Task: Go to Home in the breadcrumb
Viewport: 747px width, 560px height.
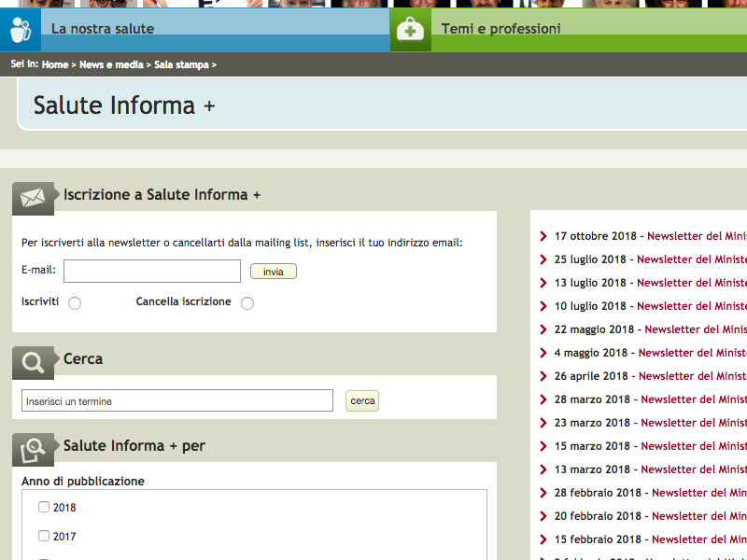Action: (x=55, y=64)
